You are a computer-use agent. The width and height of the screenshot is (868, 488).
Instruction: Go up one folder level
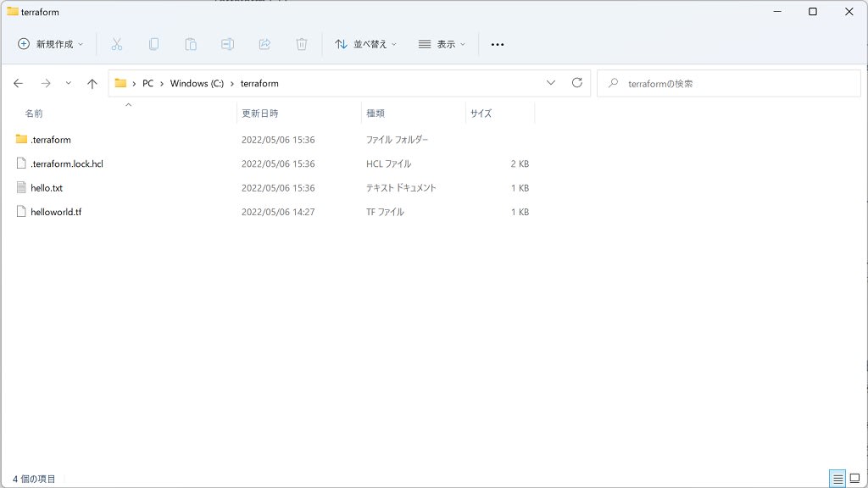click(92, 84)
